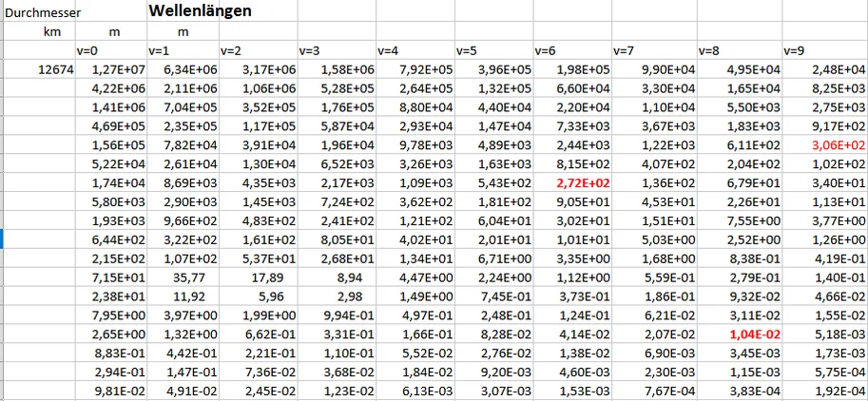The height and width of the screenshot is (401, 868).
Task: Click the red 3,06E+02 cell
Action: pyautogui.click(x=838, y=145)
